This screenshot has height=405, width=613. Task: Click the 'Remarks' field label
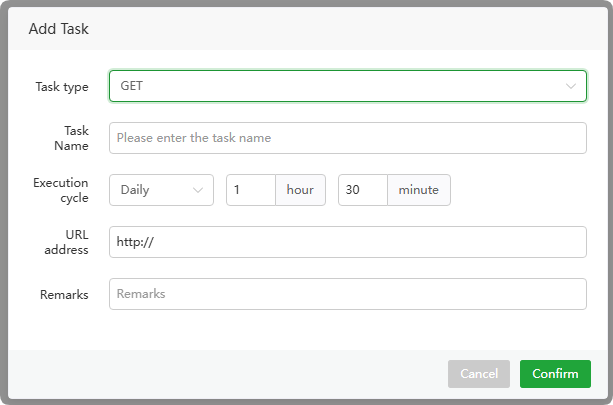coord(65,295)
